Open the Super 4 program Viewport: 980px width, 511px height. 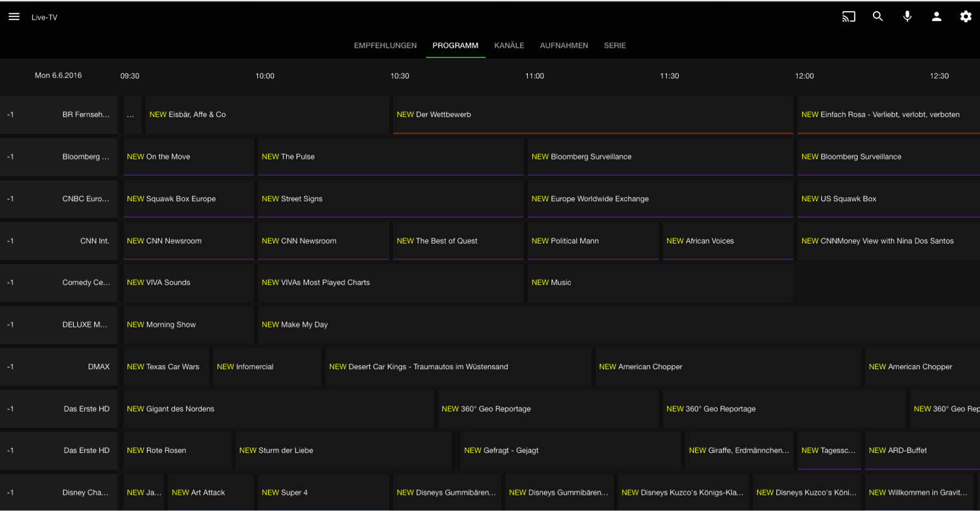tap(323, 493)
